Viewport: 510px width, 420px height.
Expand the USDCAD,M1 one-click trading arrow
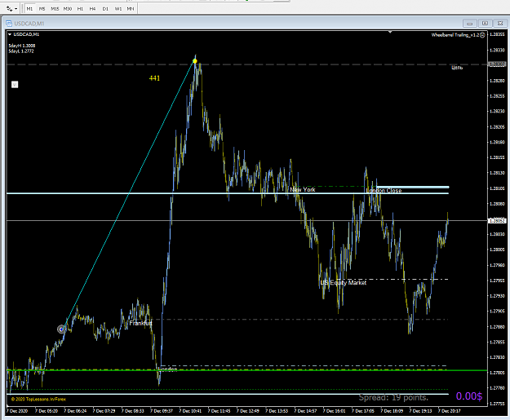10,34
